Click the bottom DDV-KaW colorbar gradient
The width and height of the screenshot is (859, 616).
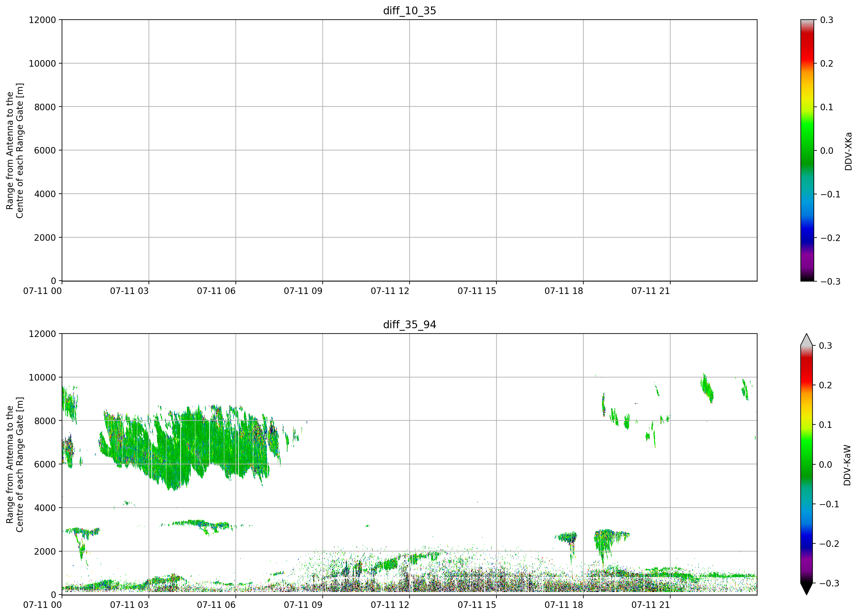(x=807, y=464)
